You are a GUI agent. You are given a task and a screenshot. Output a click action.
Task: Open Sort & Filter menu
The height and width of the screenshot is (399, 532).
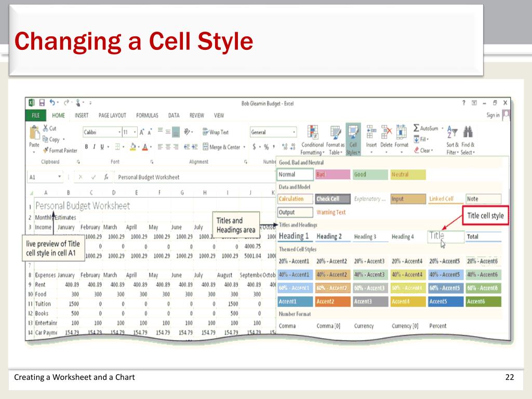click(453, 140)
